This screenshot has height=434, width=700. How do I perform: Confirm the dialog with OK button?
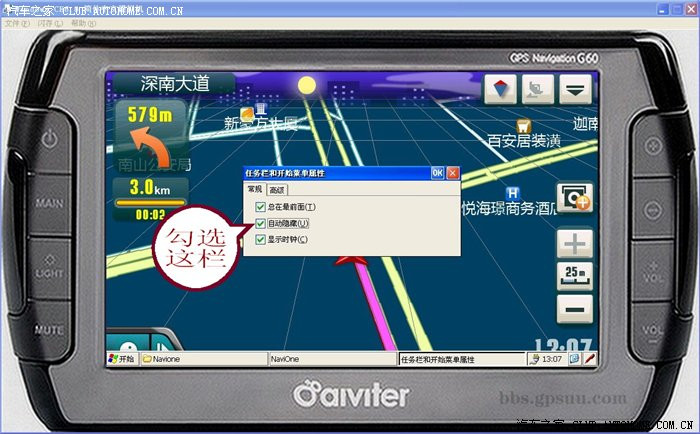438,173
